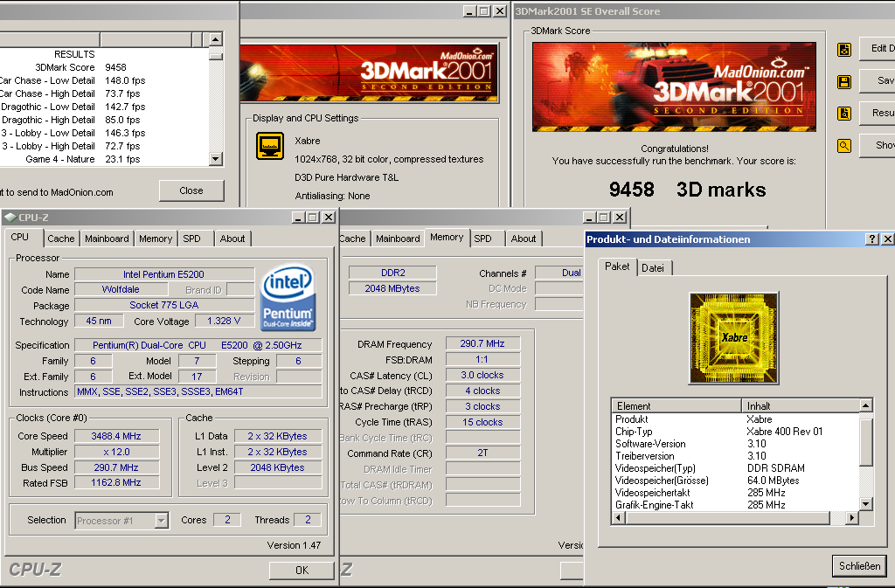The width and height of the screenshot is (895, 588).
Task: Click the Instructions MMX, SSE field
Action: (x=198, y=391)
